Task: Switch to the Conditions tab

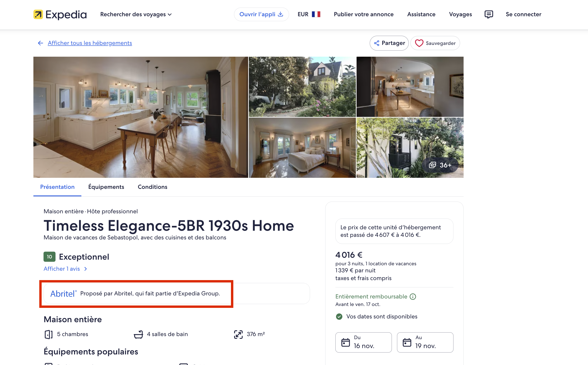Action: (153, 187)
